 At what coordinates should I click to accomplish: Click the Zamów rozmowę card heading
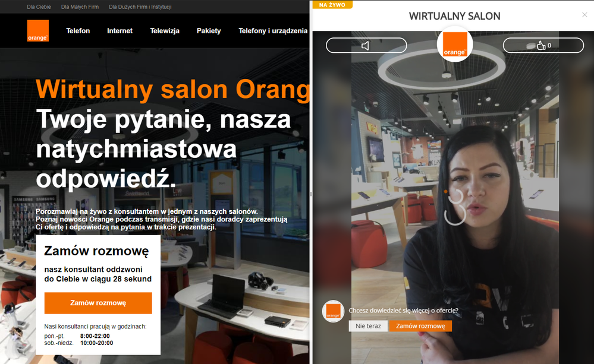click(96, 251)
